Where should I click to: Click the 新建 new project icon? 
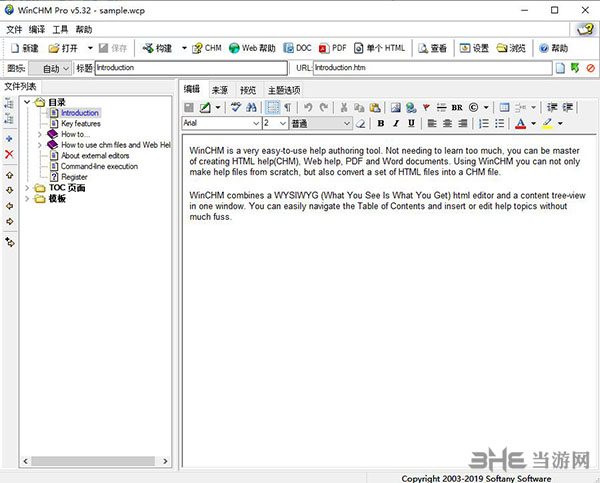coord(15,48)
